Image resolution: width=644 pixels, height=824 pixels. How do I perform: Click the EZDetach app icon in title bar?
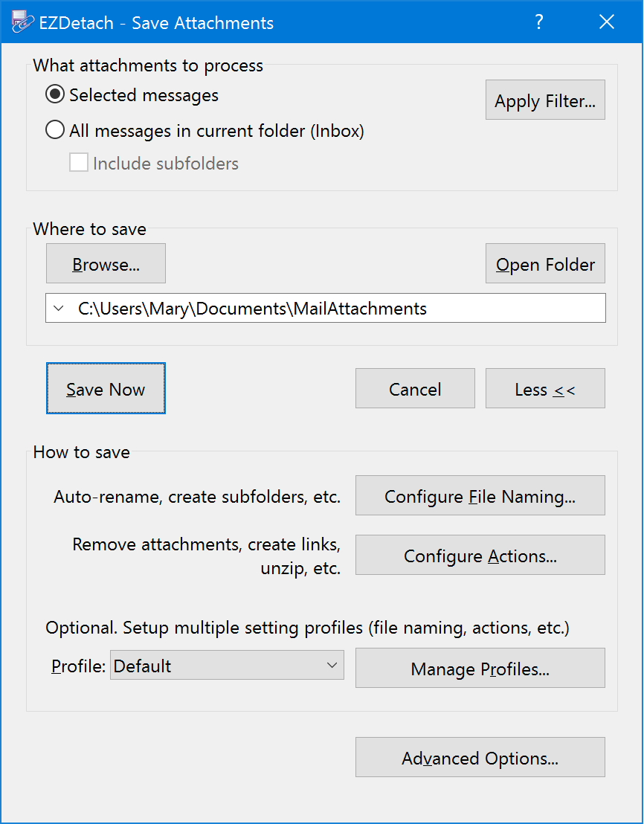(22, 22)
